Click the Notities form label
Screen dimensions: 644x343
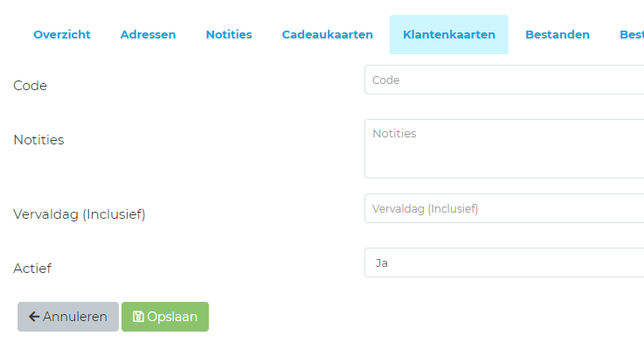[38, 140]
